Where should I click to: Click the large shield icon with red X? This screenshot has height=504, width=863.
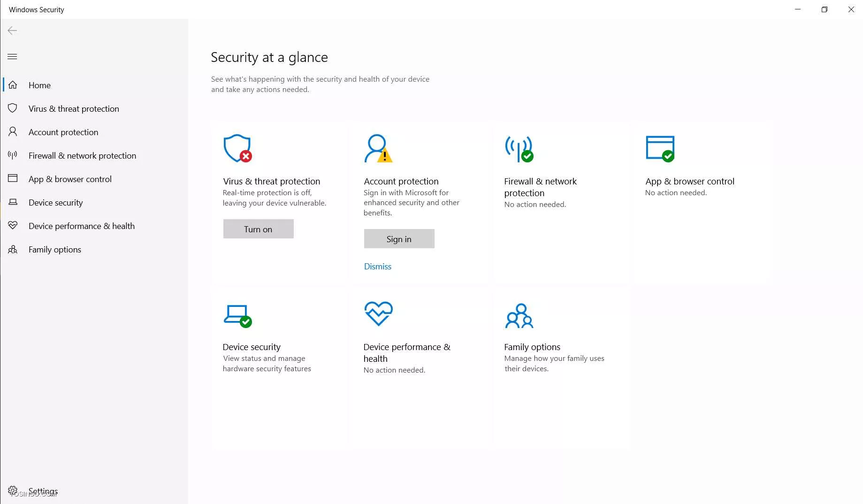point(237,148)
